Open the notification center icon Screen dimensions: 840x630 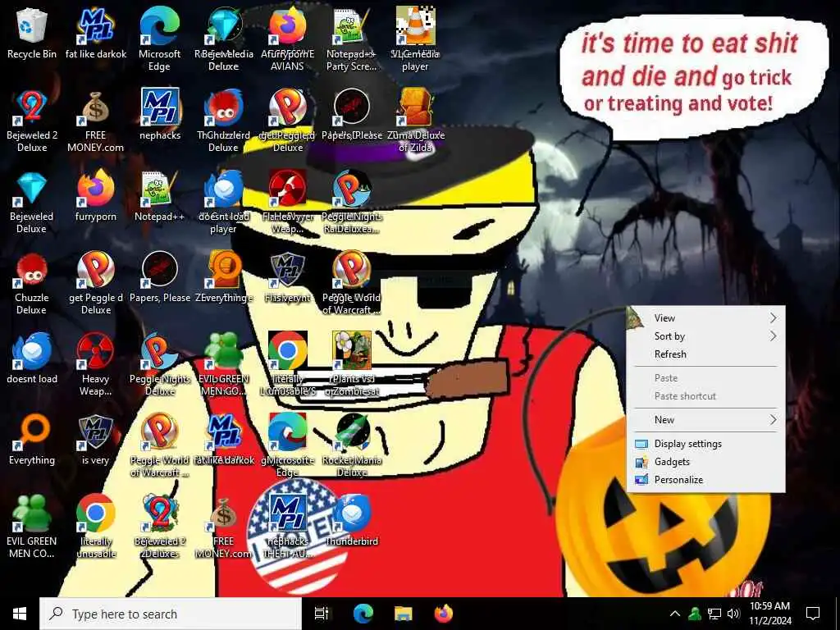813,614
